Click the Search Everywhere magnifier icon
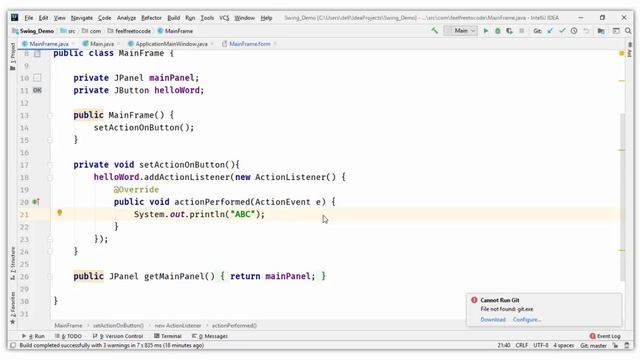Screen dimensions: 640x360 [x=628, y=31]
